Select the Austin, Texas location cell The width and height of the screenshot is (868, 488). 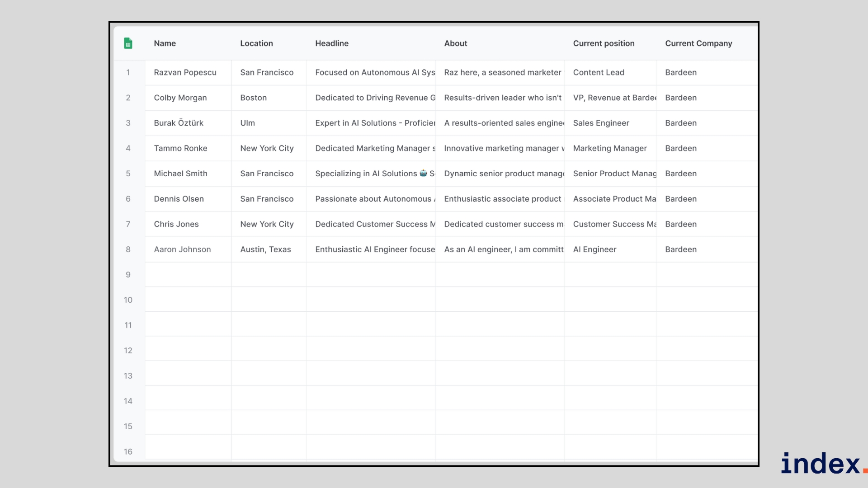pyautogui.click(x=265, y=249)
